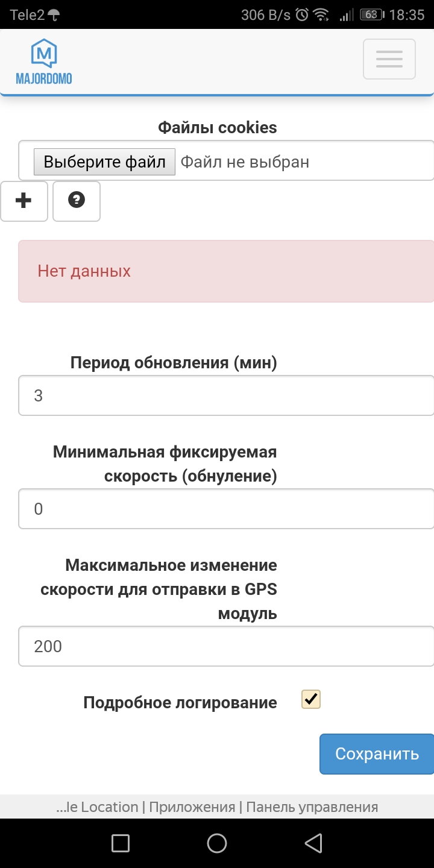Open the help question mark icon

tap(76, 201)
